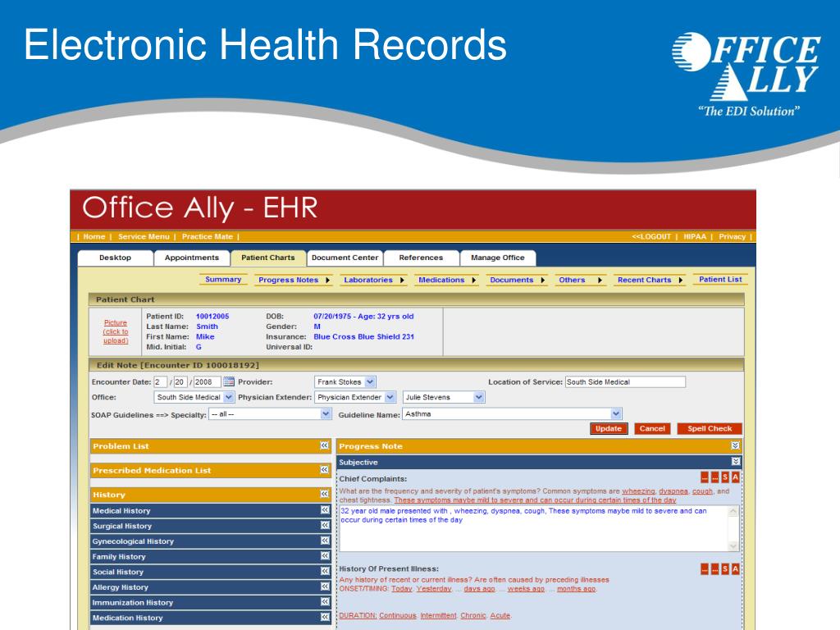Collapse the History panel header

(x=324, y=494)
